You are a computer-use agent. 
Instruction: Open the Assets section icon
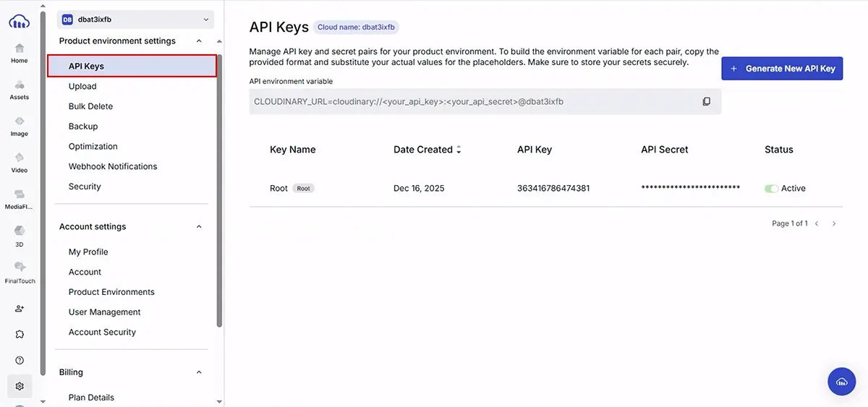coord(20,85)
